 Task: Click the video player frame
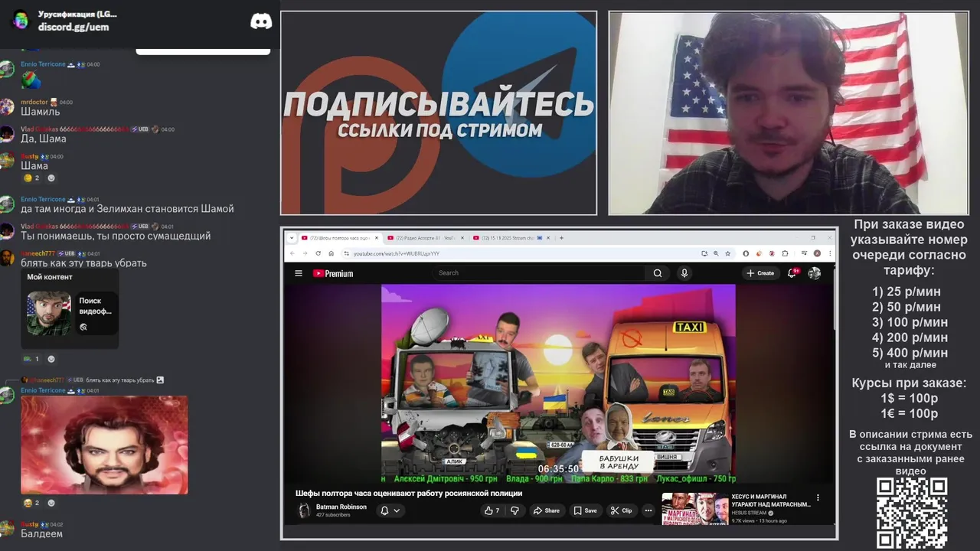558,384
